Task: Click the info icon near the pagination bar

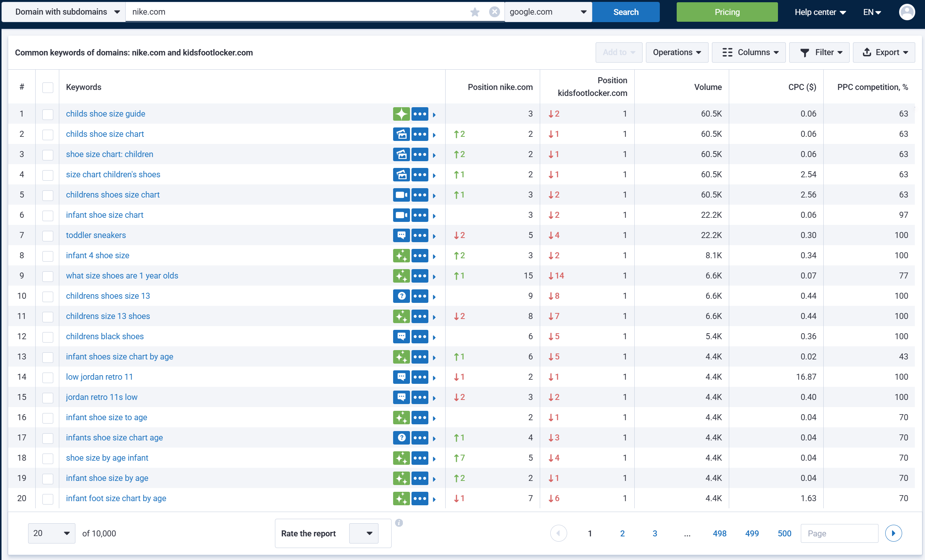Action: click(399, 523)
